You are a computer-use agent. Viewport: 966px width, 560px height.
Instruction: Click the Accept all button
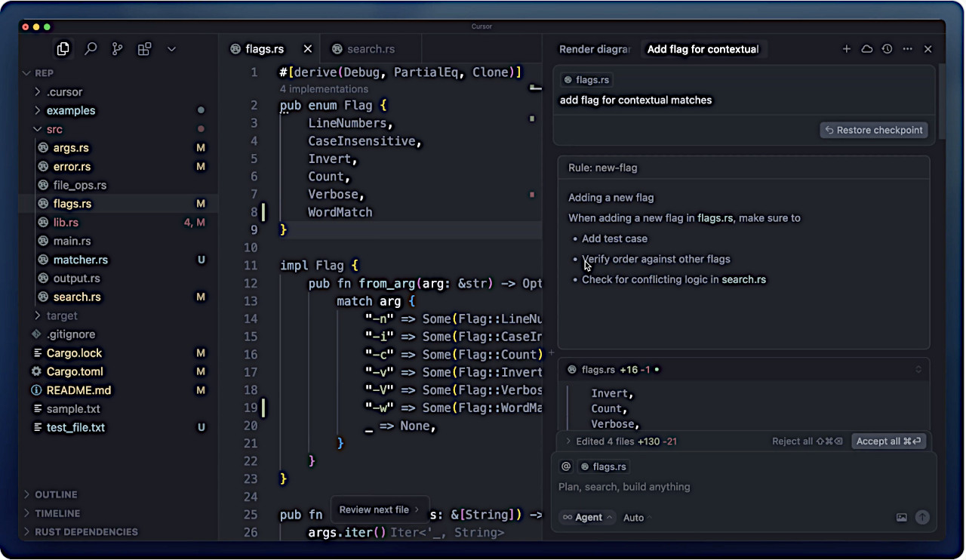point(888,441)
